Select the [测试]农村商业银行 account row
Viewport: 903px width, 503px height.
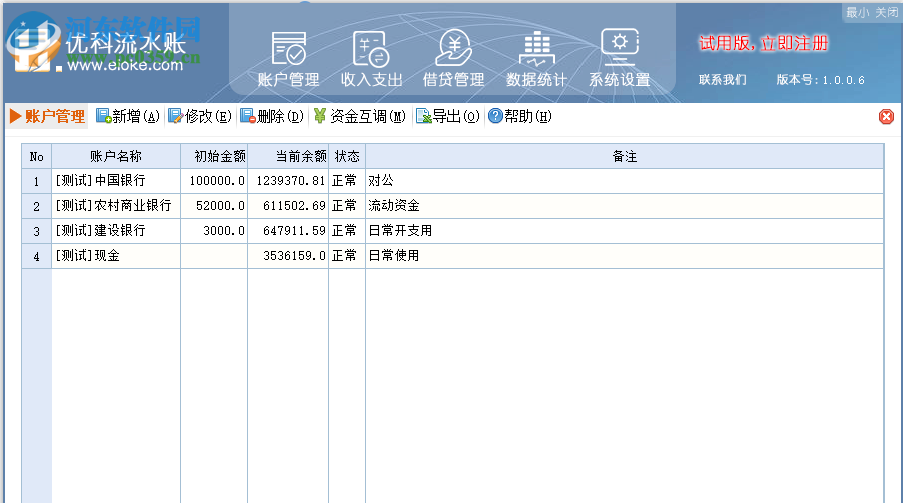coord(453,206)
